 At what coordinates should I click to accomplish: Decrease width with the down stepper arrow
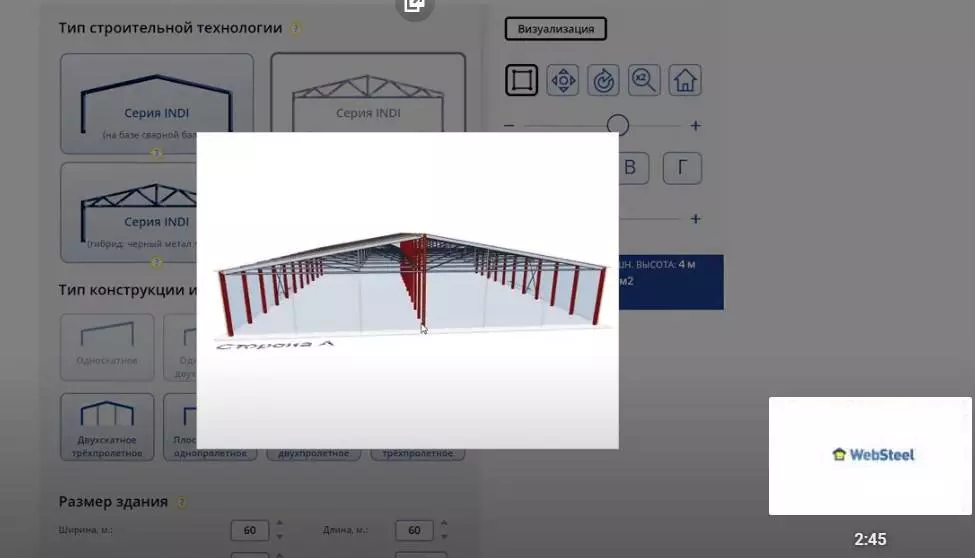click(279, 536)
